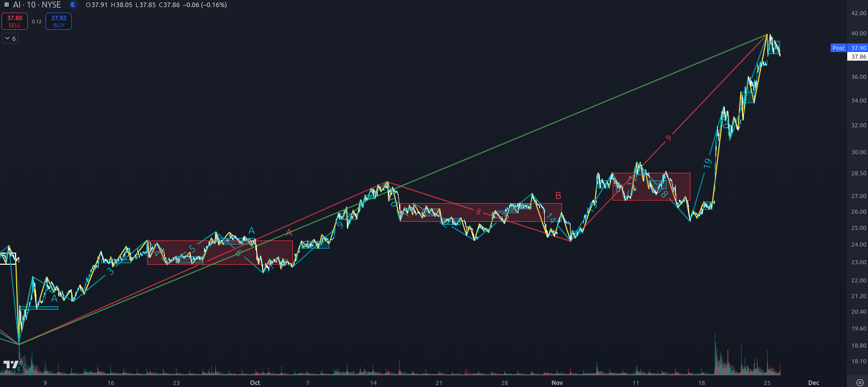Open the AI · 10 · NYSE symbol title
868x387 pixels.
pos(37,5)
